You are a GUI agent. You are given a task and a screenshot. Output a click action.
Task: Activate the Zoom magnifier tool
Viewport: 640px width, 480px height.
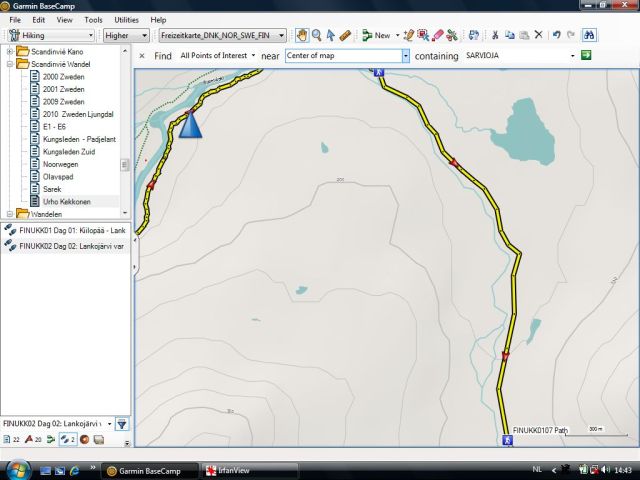(316, 35)
